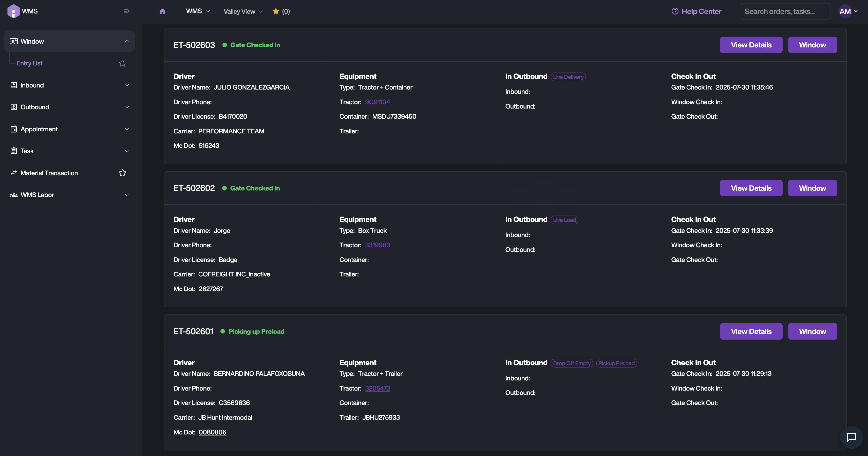View Details for entry ET-502603

tap(751, 45)
